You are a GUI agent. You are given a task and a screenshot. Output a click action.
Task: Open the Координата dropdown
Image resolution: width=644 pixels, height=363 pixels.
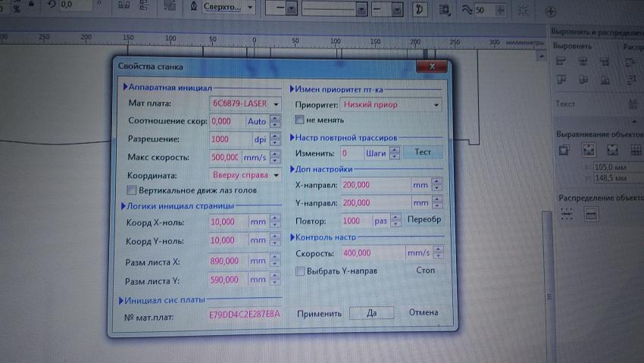276,175
